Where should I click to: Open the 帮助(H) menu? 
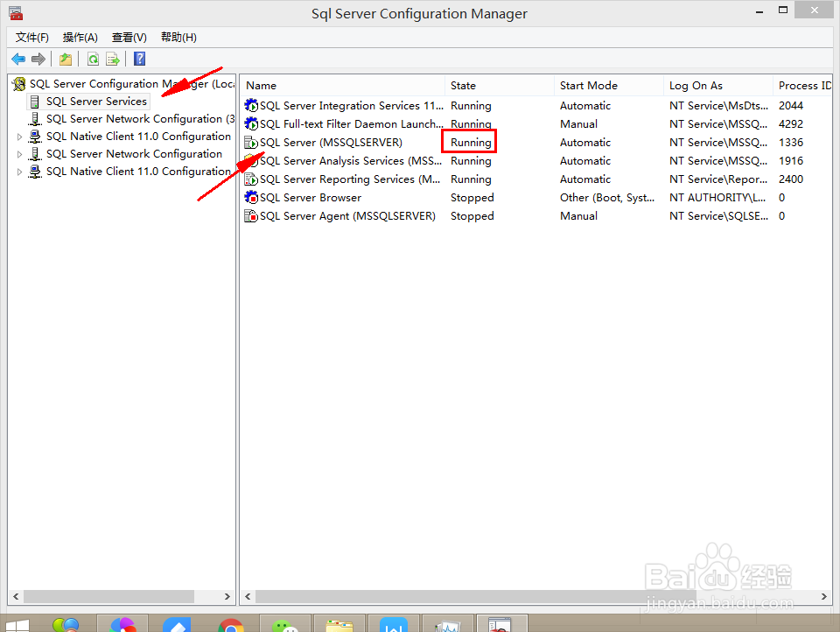point(178,37)
